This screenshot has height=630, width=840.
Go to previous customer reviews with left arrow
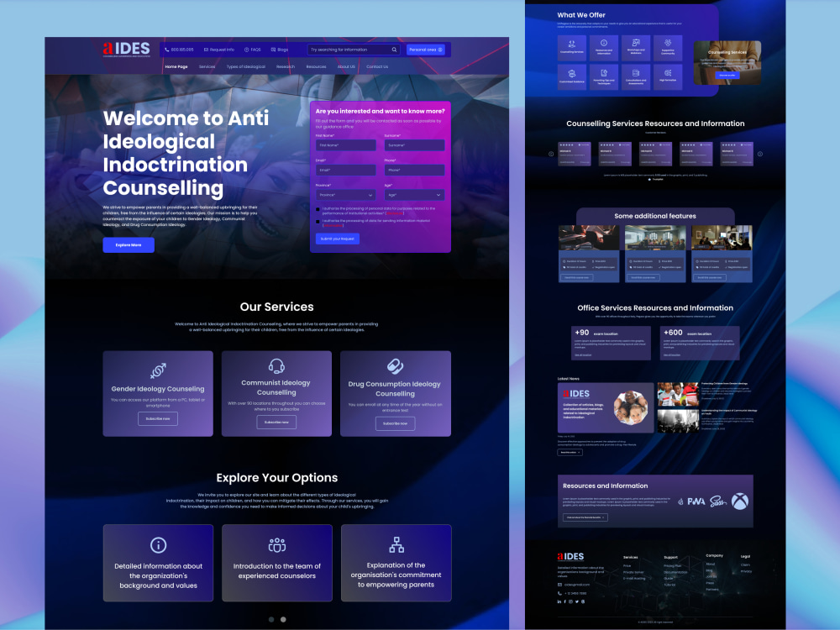(x=551, y=154)
